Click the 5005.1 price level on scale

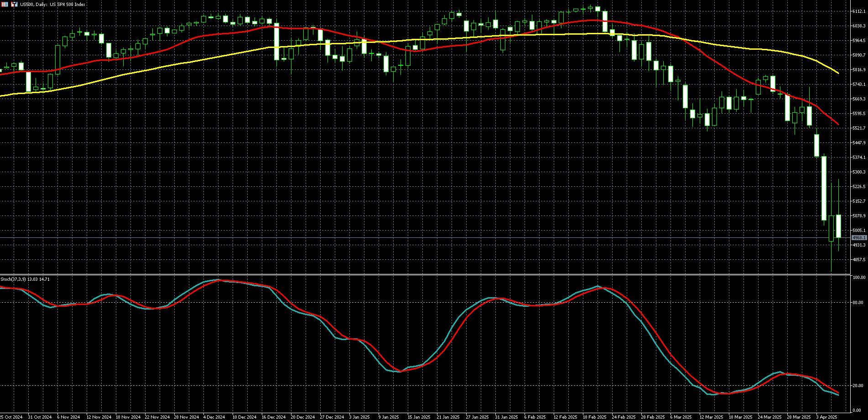[x=859, y=231]
